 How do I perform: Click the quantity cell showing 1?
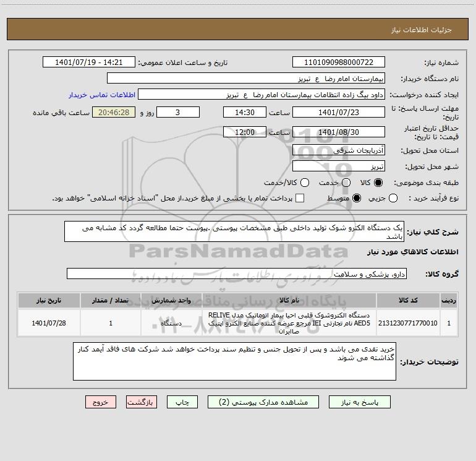click(x=111, y=323)
